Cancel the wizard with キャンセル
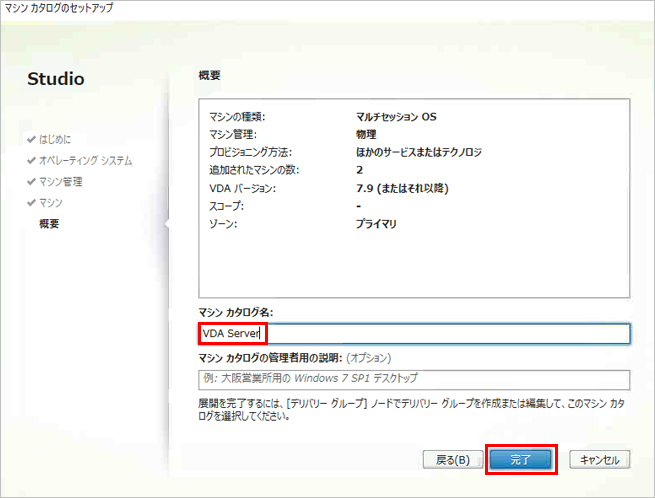The image size is (655, 498). click(x=599, y=460)
